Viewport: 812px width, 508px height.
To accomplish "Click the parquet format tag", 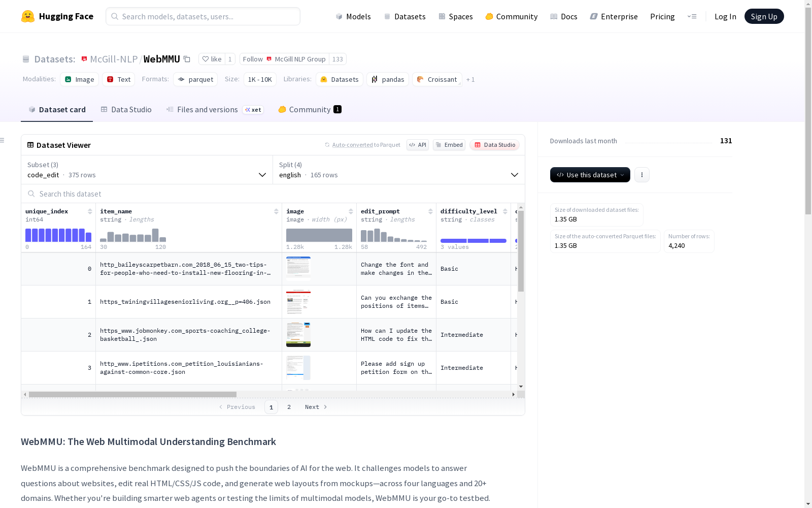I will coord(195,79).
